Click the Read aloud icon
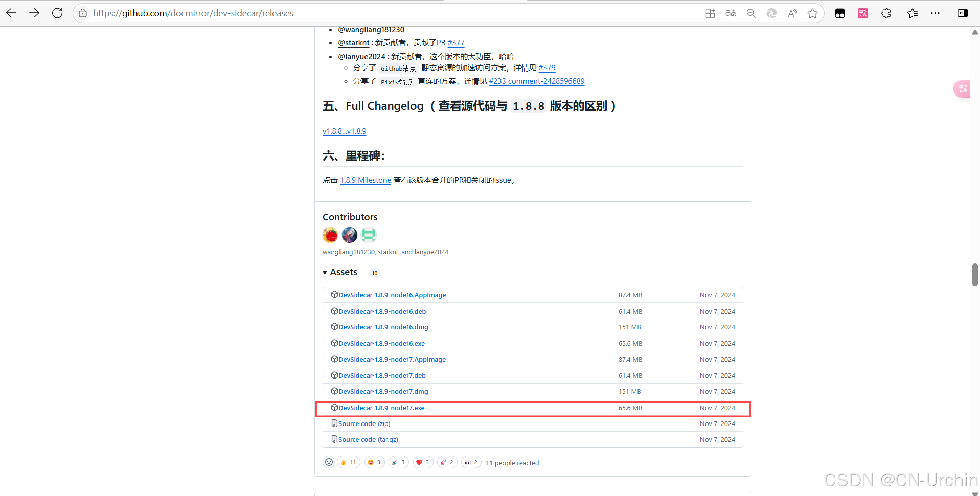This screenshot has width=980, height=496. click(792, 13)
